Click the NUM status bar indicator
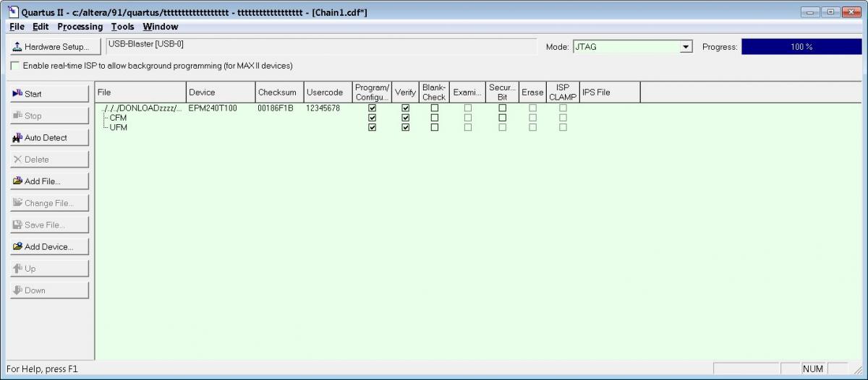 tap(813, 368)
